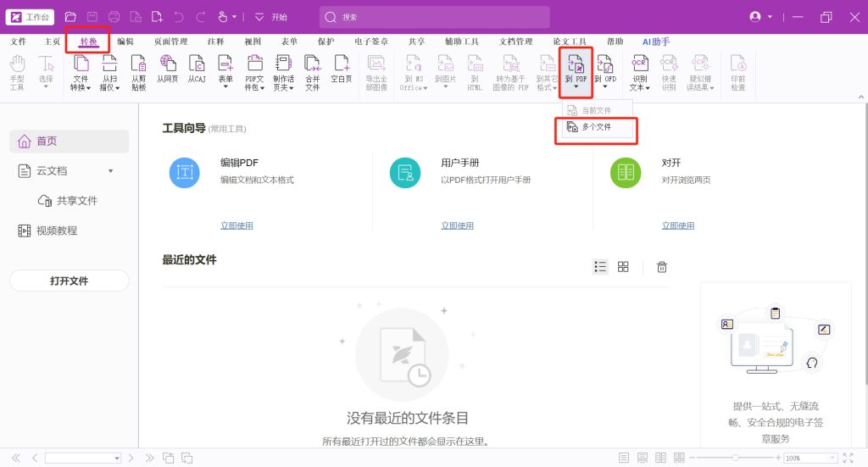This screenshot has height=467, width=868.
Task: Click the 空白页 blank page icon
Action: click(x=341, y=73)
